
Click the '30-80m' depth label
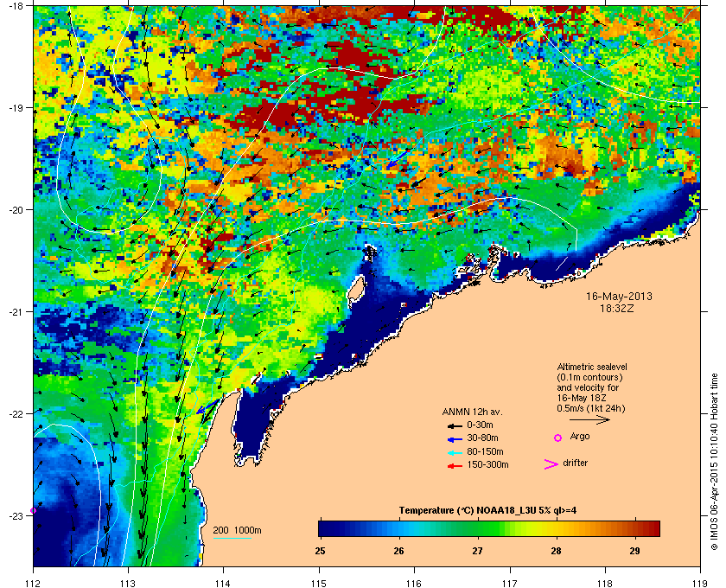coord(482,438)
